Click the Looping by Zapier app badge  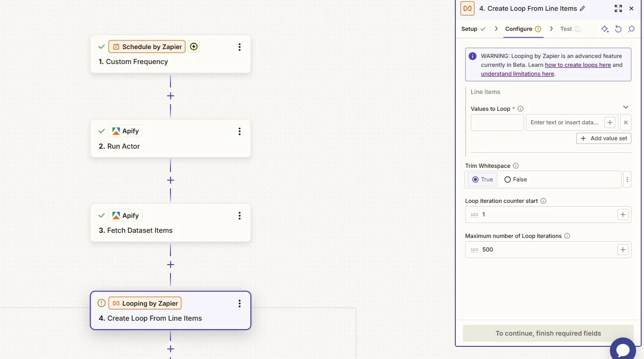pyautogui.click(x=145, y=303)
